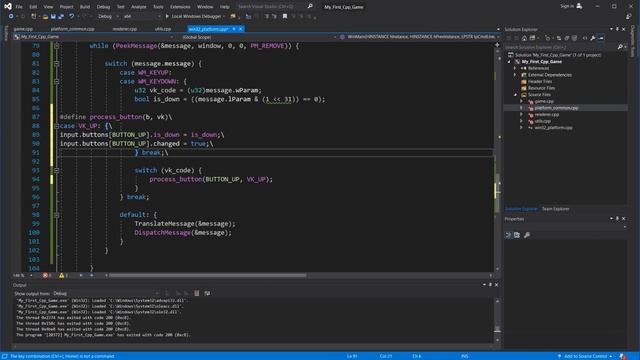The image size is (640, 360).
Task: Open the WinMain function navigation dropdown
Action: pyautogui.click(x=419, y=37)
